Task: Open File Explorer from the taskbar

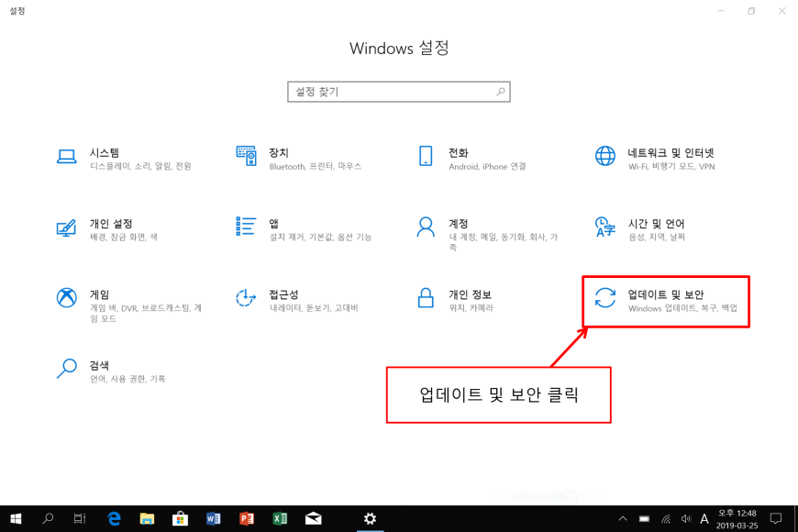Action: click(147, 519)
